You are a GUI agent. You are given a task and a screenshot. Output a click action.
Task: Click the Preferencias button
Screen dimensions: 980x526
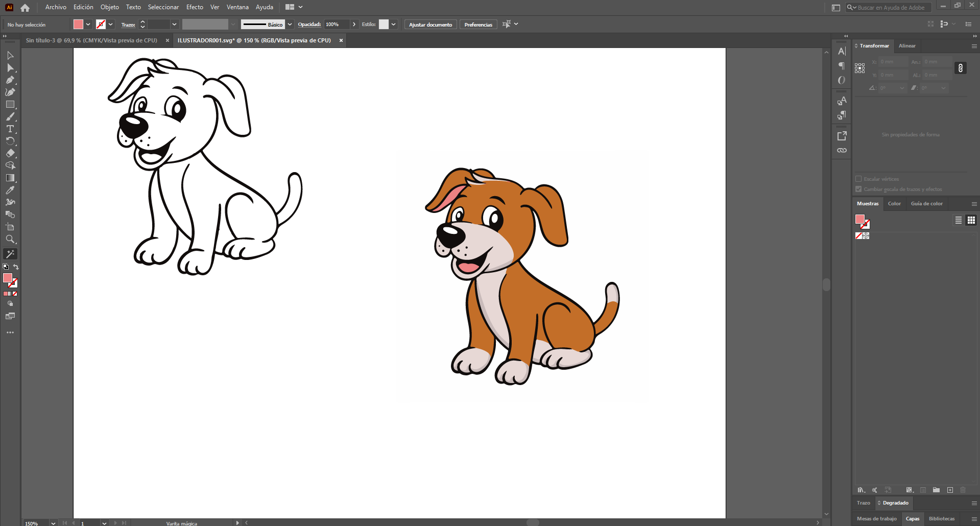click(x=478, y=25)
